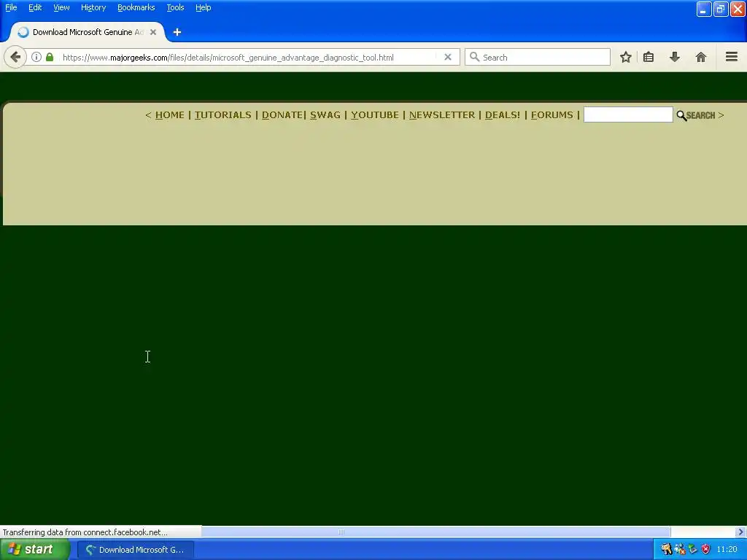The width and height of the screenshot is (747, 560).
Task: Open the TUTORIALS link
Action: [223, 114]
